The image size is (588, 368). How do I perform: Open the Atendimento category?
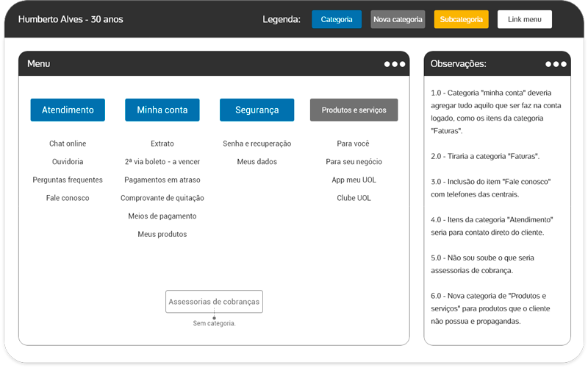(68, 110)
